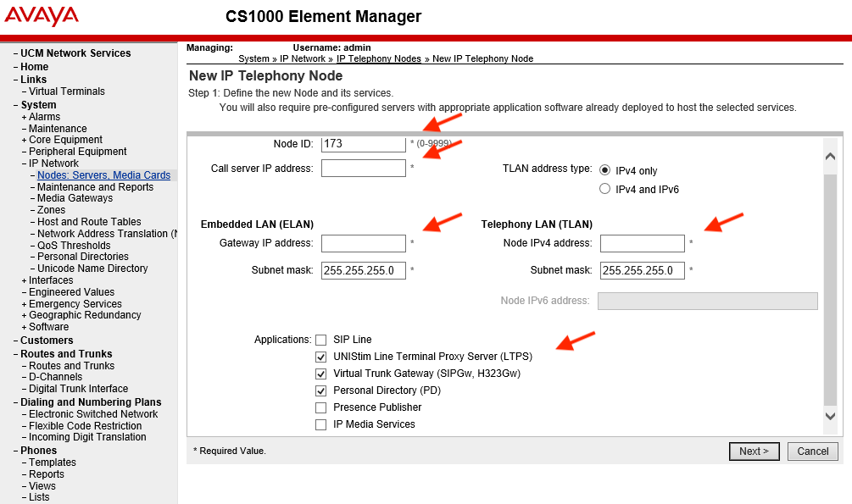This screenshot has height=504, width=852.
Task: Click the form's vertical scrollbar track
Action: (830, 288)
